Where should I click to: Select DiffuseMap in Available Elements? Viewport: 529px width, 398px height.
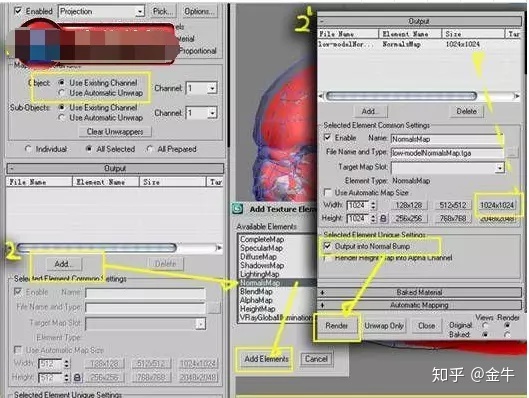click(x=258, y=257)
